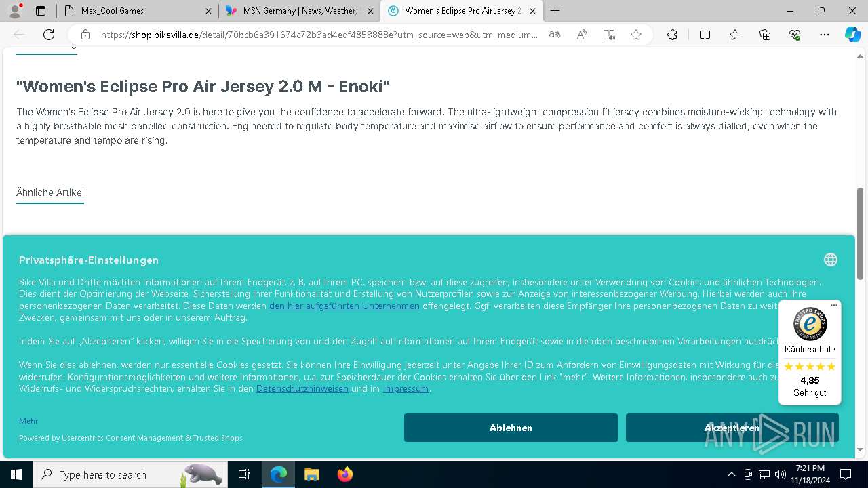The width and height of the screenshot is (868, 488).
Task: Open the Edge taskbar icon
Action: (x=279, y=474)
